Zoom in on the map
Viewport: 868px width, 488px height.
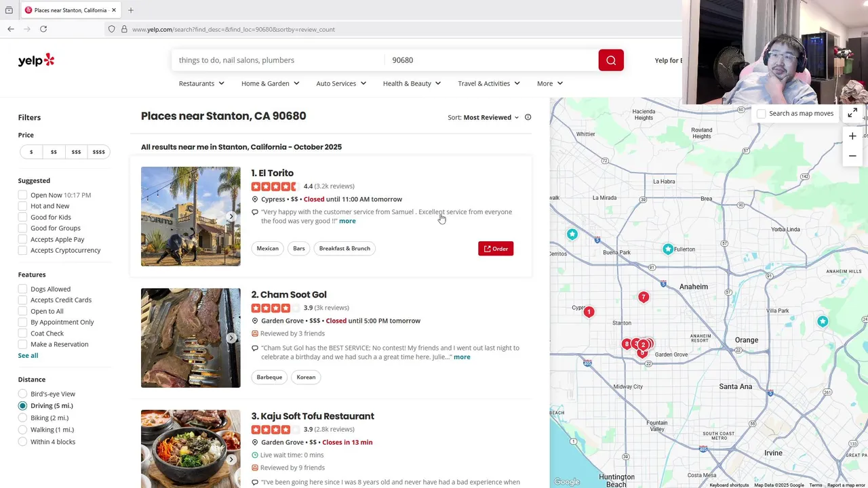852,136
